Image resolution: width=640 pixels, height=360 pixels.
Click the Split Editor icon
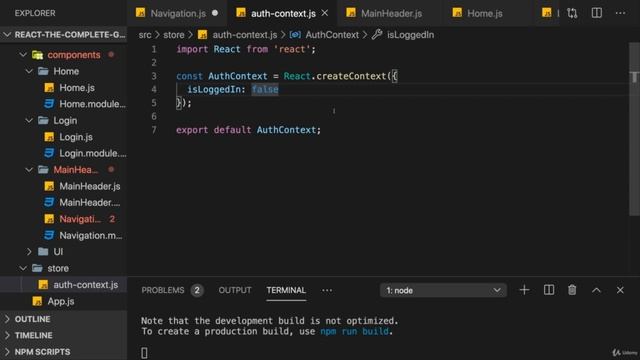click(597, 13)
